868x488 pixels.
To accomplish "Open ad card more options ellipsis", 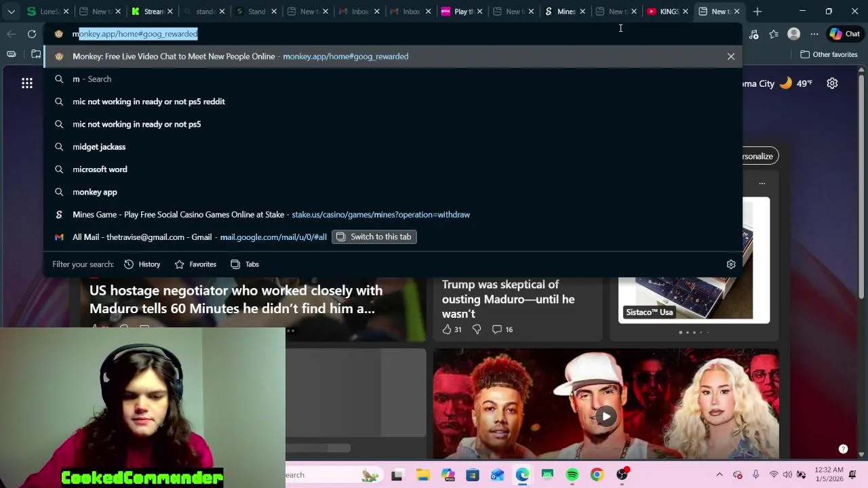I will [x=762, y=183].
